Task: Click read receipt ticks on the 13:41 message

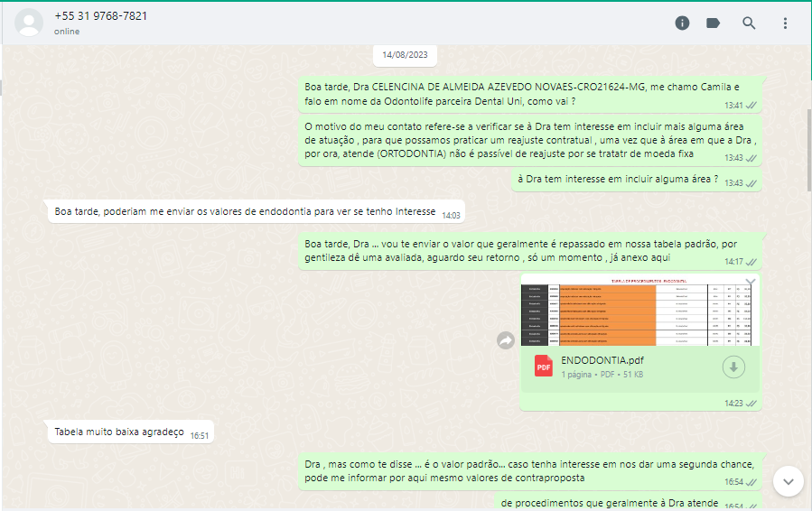Action: point(751,105)
